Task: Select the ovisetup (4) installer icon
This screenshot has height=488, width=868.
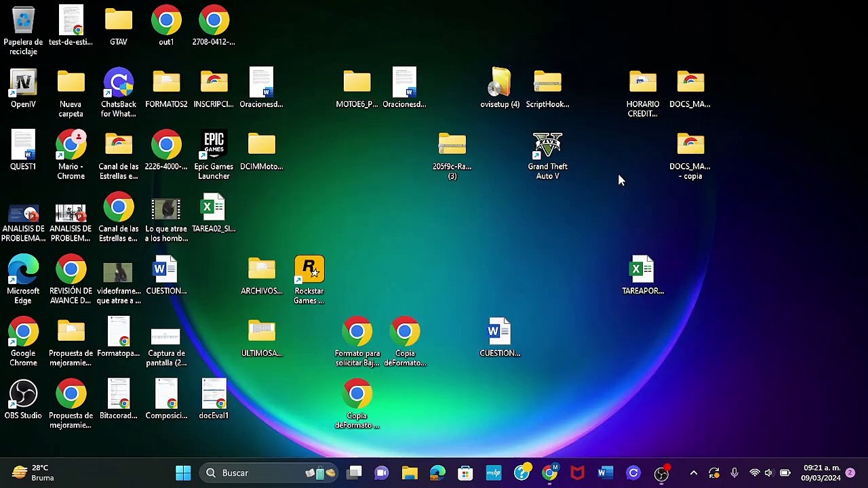Action: coord(500,89)
